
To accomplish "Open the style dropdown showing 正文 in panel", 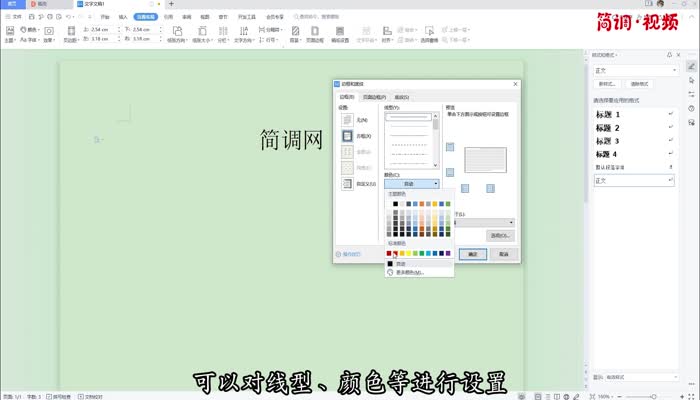I will pos(635,71).
